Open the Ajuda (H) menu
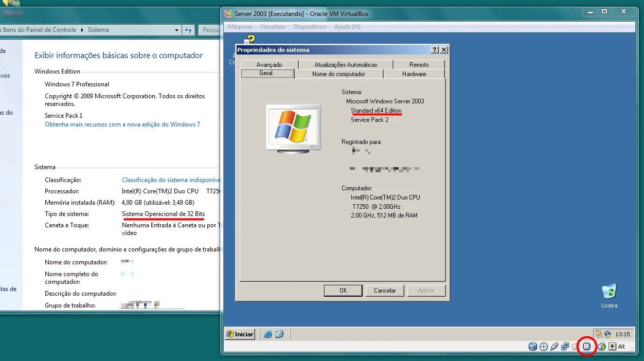This screenshot has height=361, width=644. point(347,27)
